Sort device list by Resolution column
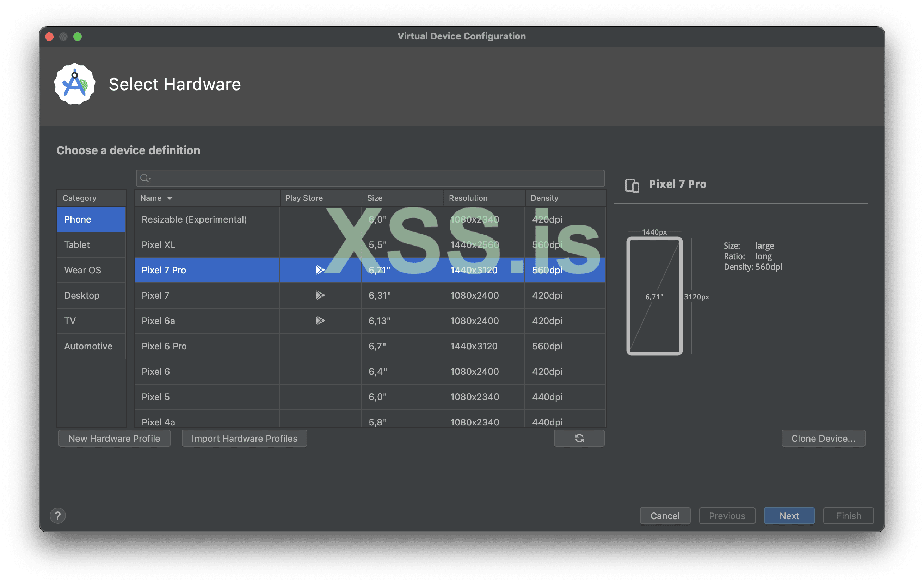This screenshot has width=924, height=584. point(468,198)
